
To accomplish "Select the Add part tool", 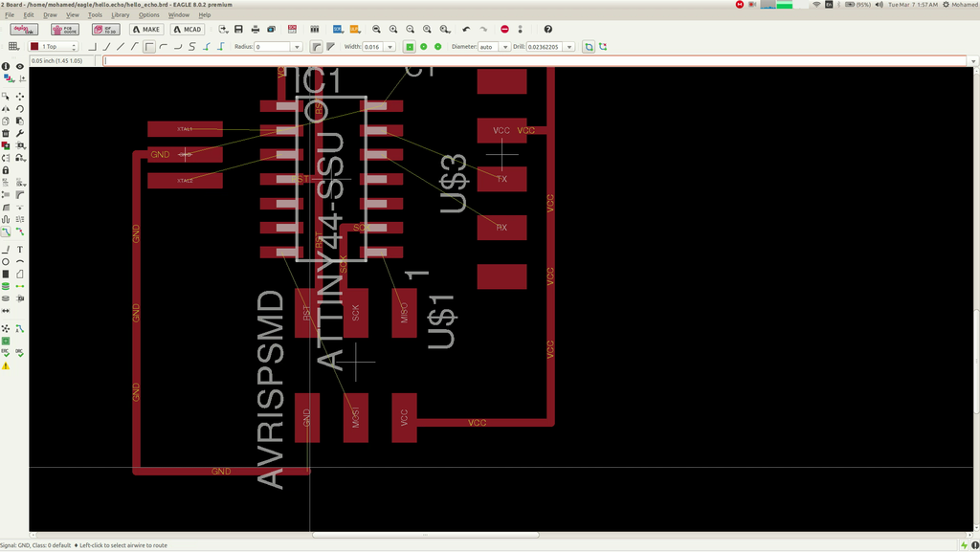I will pyautogui.click(x=6, y=145).
